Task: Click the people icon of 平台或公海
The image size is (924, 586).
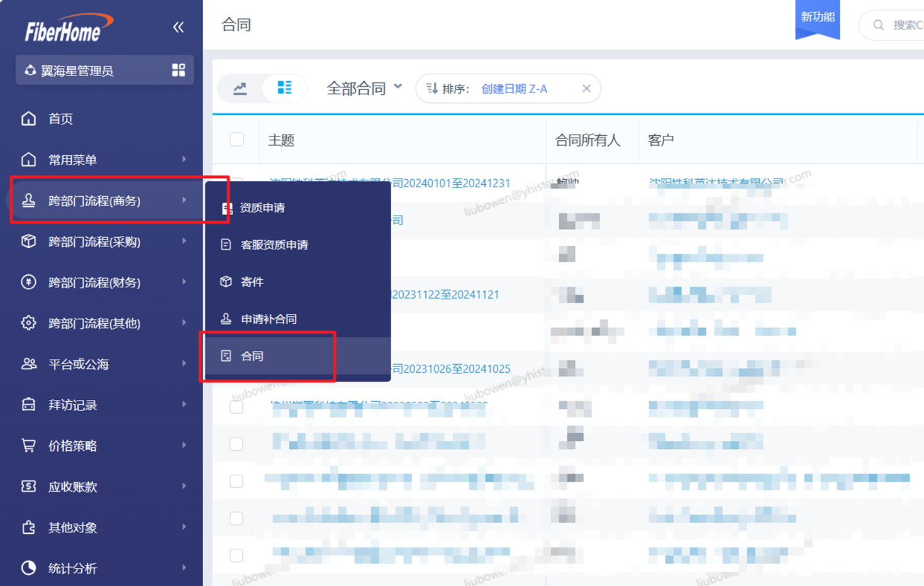Action: tap(28, 363)
